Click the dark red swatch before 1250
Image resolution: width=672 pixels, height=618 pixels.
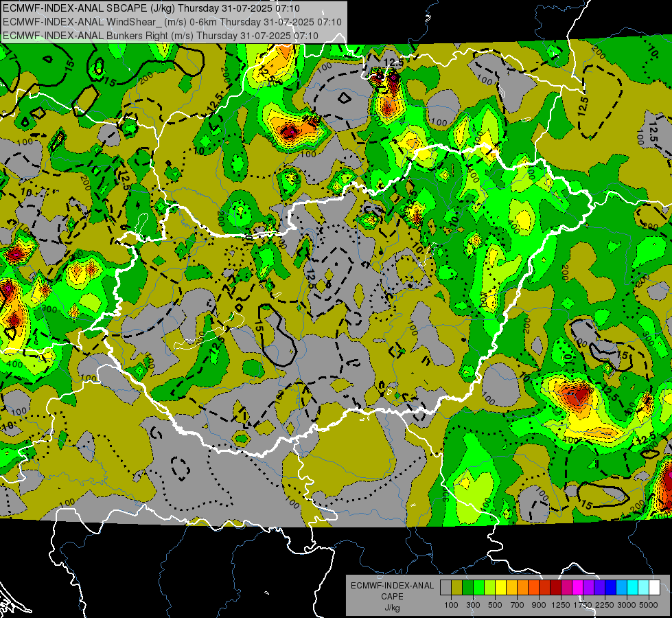tap(555, 588)
